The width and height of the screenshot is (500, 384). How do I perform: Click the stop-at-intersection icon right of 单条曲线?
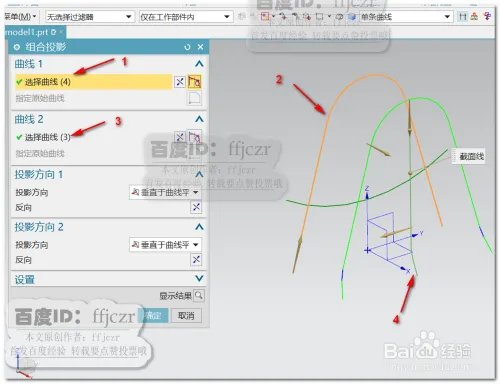click(462, 16)
